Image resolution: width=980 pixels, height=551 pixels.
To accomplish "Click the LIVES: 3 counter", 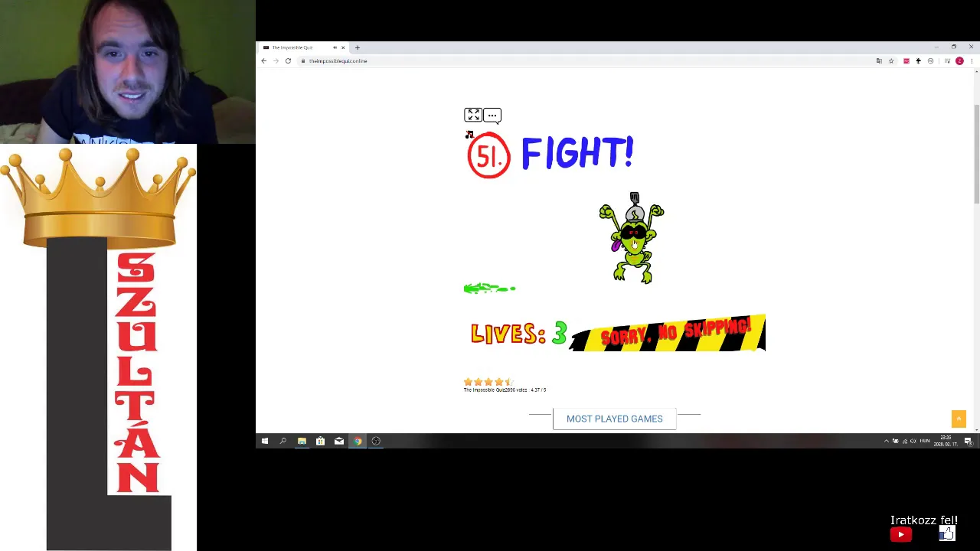I will (518, 334).
